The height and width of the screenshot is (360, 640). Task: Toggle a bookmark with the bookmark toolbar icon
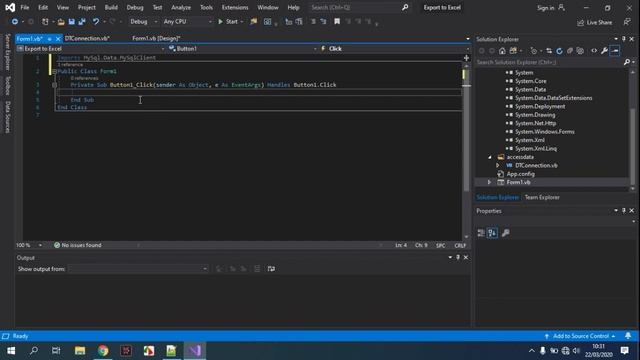point(337,22)
